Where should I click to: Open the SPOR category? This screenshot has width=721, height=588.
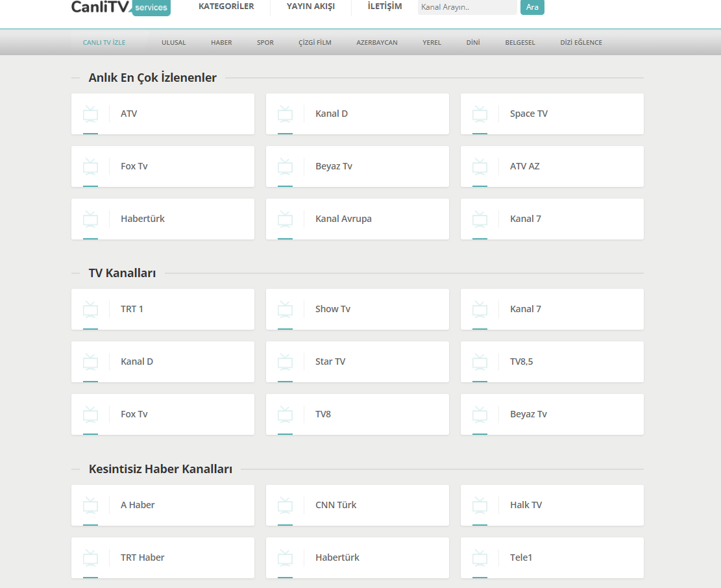[265, 42]
